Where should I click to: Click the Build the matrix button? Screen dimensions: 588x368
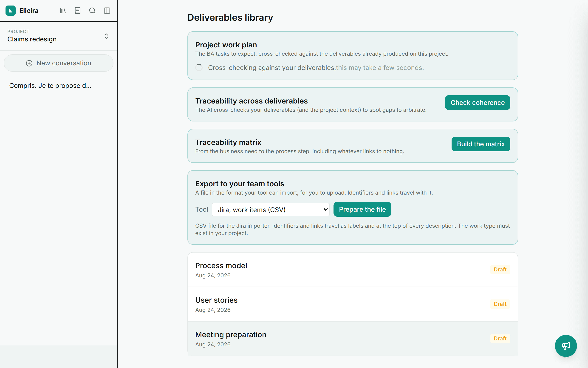481,144
